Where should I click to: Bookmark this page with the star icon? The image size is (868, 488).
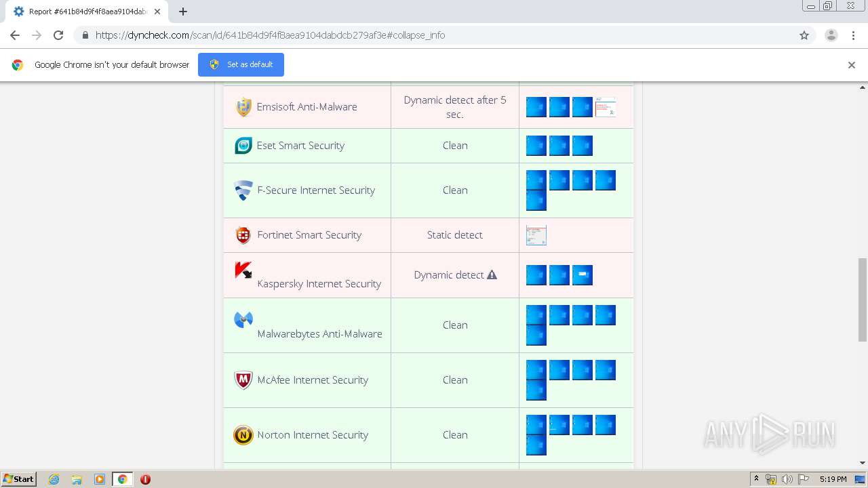(804, 35)
